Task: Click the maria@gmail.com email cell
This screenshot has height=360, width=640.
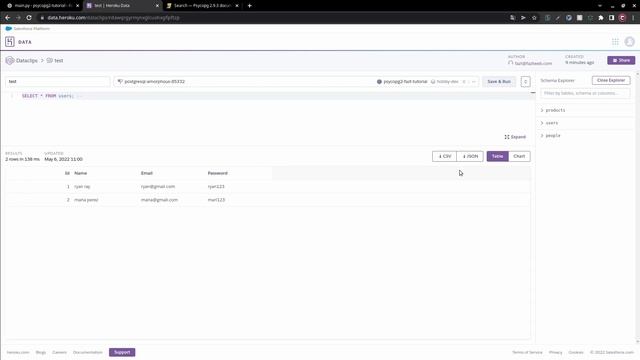Action: click(x=159, y=200)
